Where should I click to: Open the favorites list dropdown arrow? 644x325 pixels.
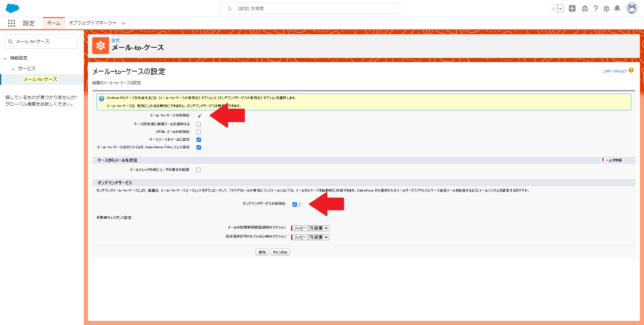(x=560, y=9)
